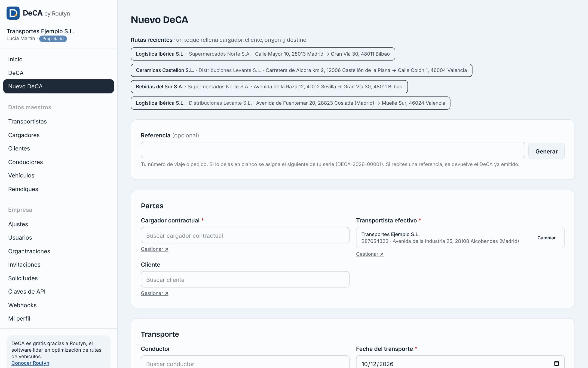
Task: Open the calendar picker in Fecha del transporte
Action: pos(556,363)
